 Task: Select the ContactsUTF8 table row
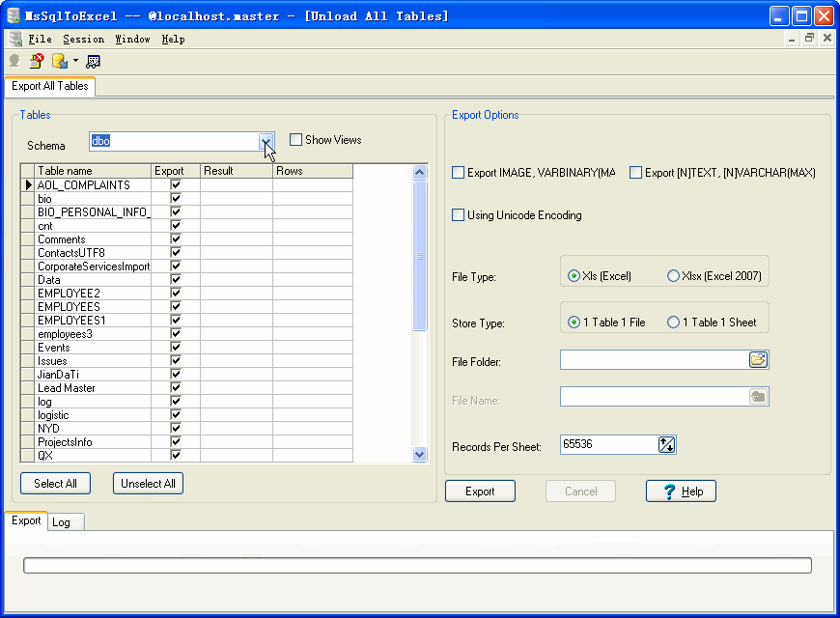[186, 252]
